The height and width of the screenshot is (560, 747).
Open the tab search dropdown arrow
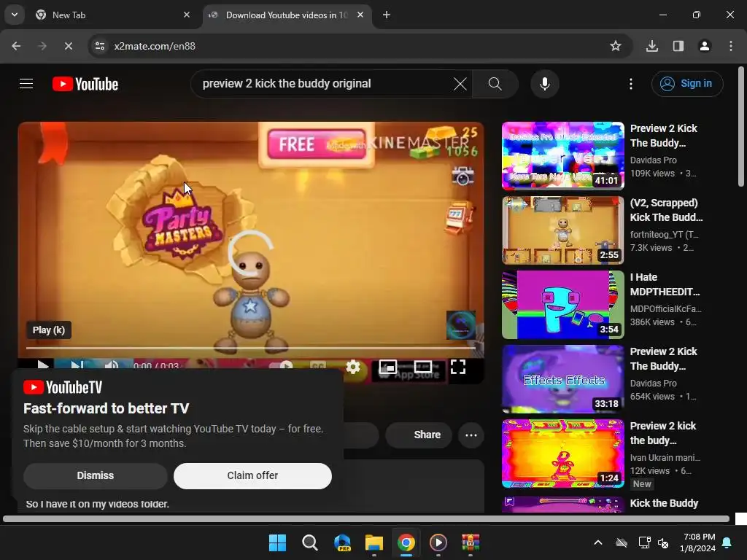pyautogui.click(x=15, y=15)
